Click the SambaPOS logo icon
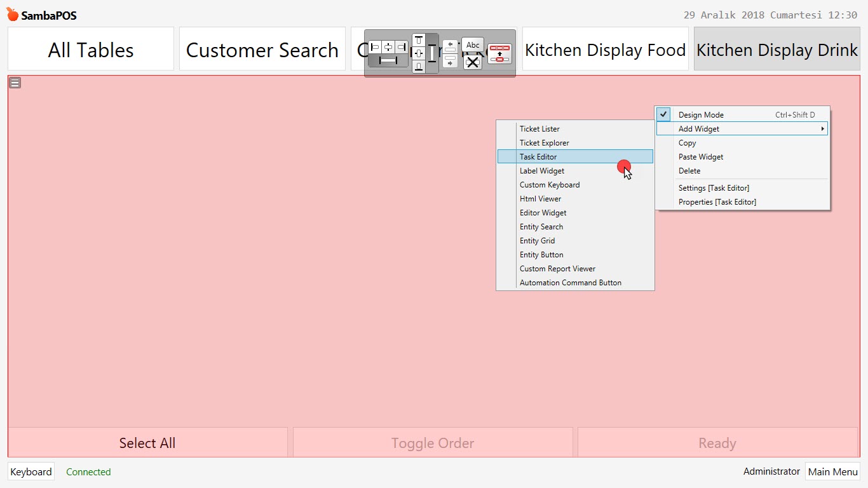This screenshot has width=868, height=488. pyautogui.click(x=11, y=13)
